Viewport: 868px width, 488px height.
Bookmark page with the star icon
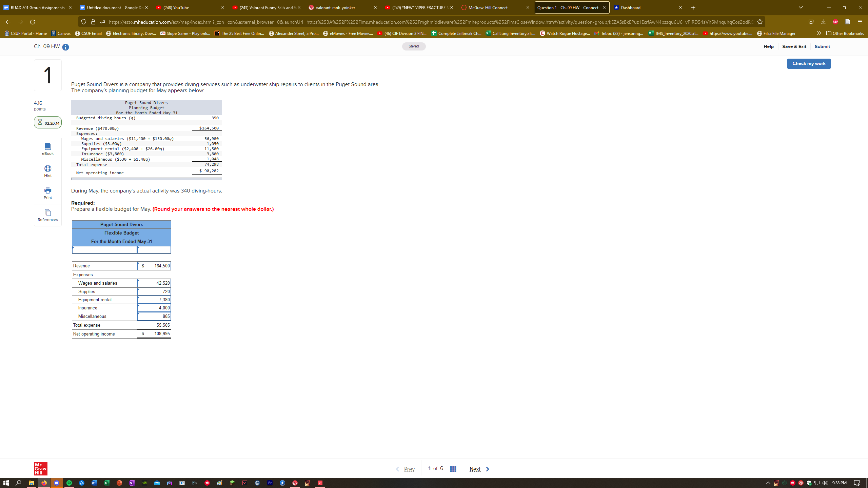point(760,22)
